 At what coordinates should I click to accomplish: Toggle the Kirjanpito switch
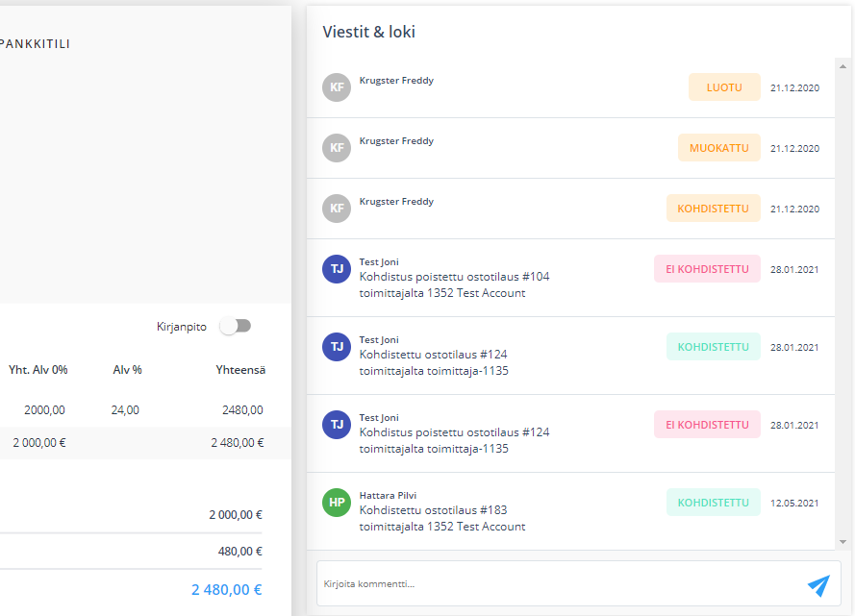point(236,326)
